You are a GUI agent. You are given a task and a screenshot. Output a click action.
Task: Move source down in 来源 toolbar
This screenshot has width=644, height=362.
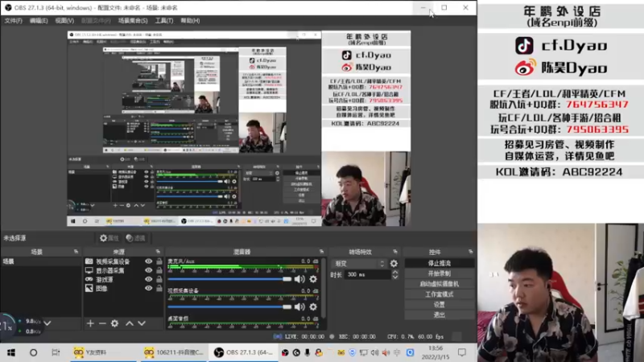pos(142,323)
